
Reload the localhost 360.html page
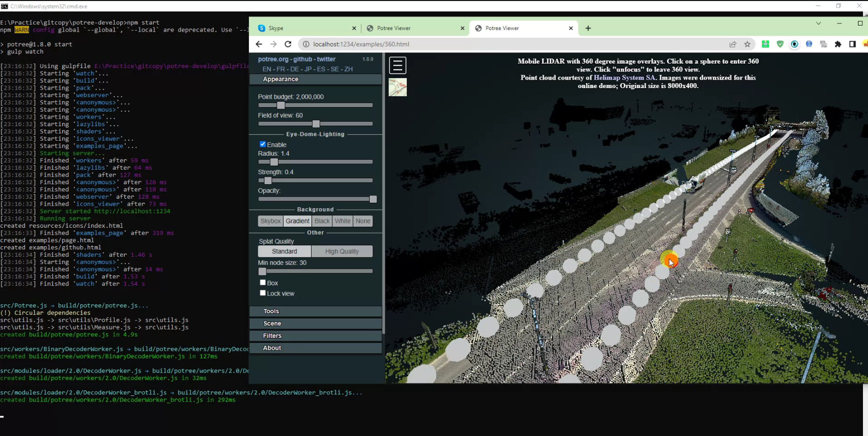click(x=288, y=44)
